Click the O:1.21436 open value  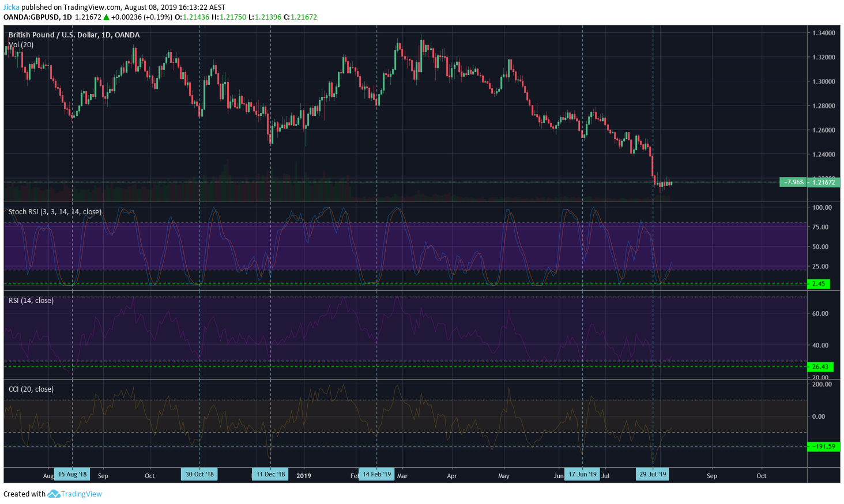[192, 17]
